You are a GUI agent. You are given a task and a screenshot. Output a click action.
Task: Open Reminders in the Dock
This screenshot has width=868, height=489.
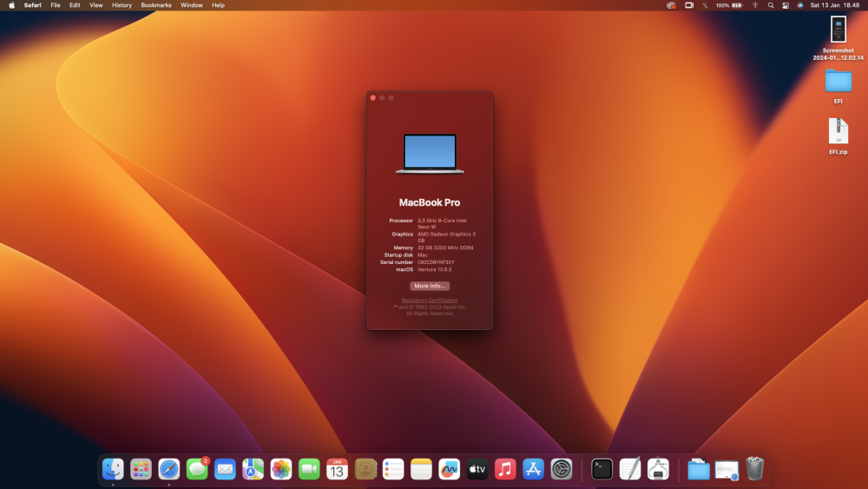coord(393,469)
